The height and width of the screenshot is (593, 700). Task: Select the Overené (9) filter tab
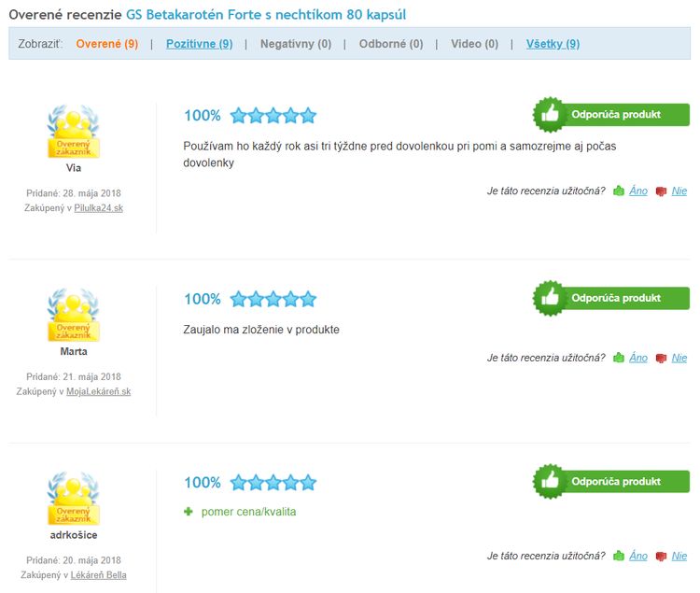point(106,44)
